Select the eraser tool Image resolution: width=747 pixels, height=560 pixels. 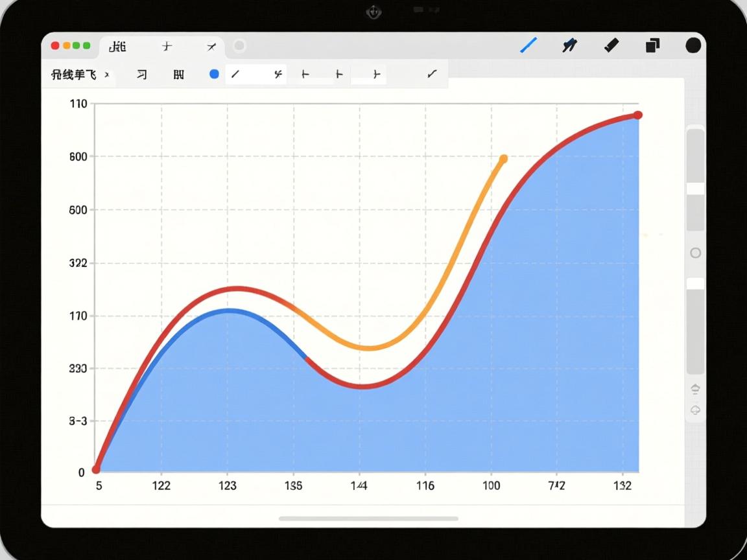point(611,45)
